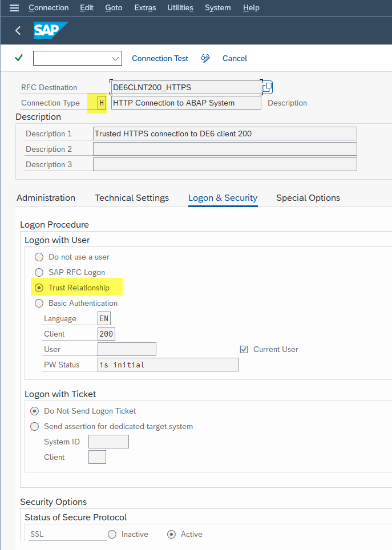Click the Security Options heading
The image size is (392, 550).
[53, 502]
